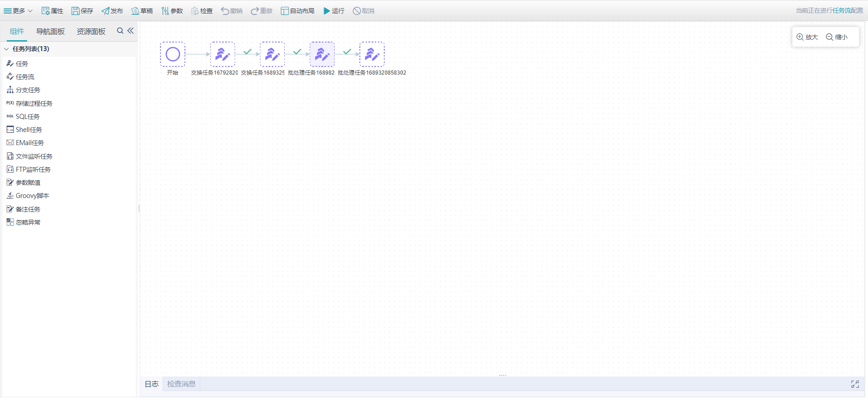This screenshot has height=400, width=868.
Task: Collapse the left sidebar with double chevron
Action: pyautogui.click(x=131, y=31)
